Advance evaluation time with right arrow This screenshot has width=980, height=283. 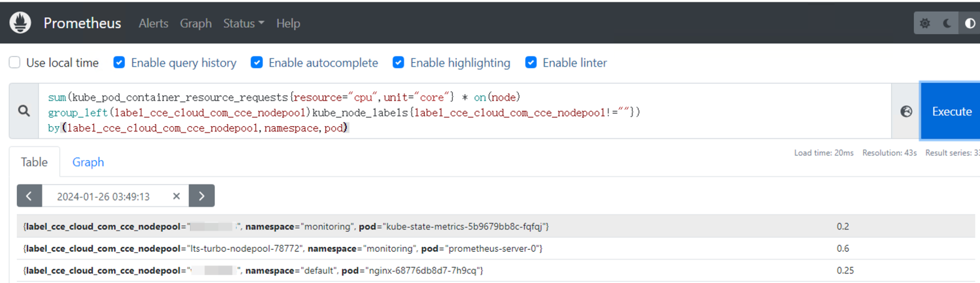tap(202, 196)
